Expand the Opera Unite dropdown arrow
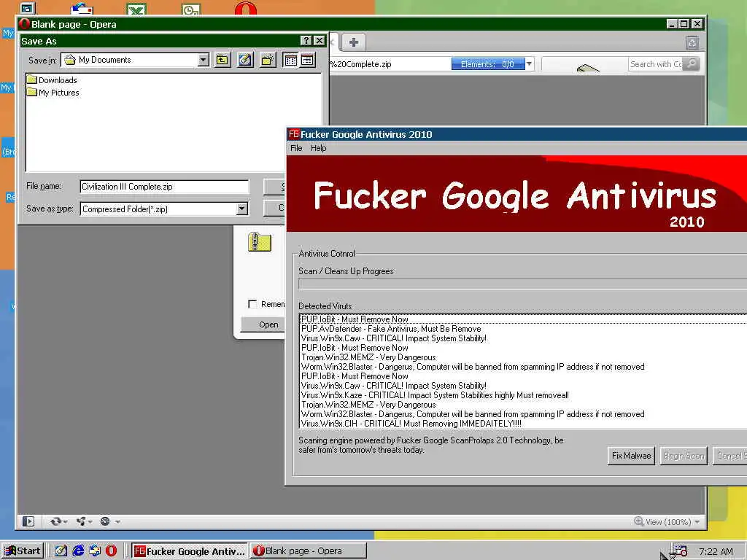The width and height of the screenshot is (747, 560). click(x=90, y=522)
